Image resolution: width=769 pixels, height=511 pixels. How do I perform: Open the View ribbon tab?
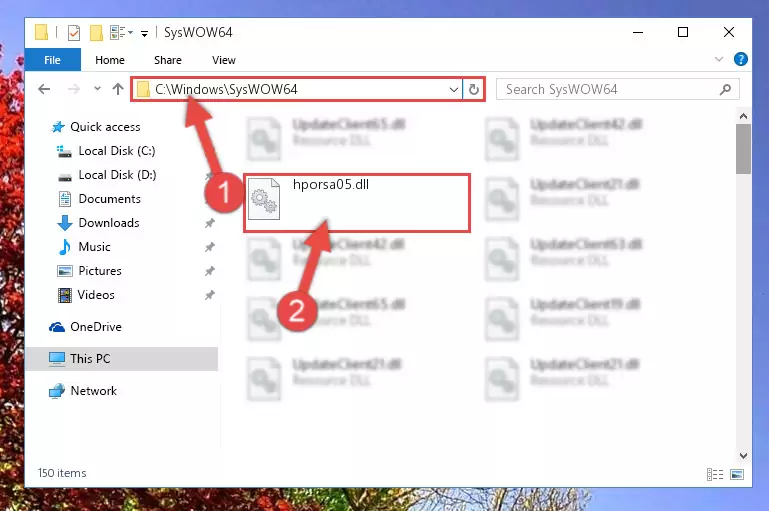[x=224, y=60]
